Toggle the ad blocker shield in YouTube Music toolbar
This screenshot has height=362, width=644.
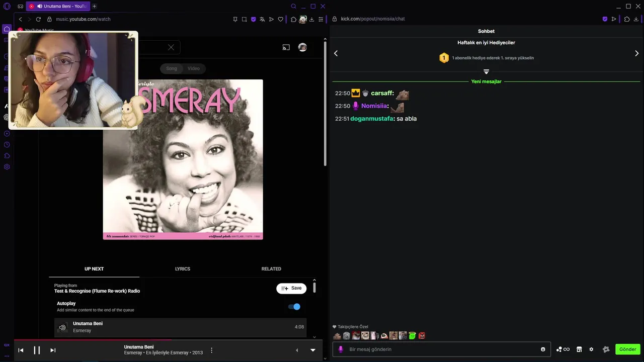(x=253, y=19)
